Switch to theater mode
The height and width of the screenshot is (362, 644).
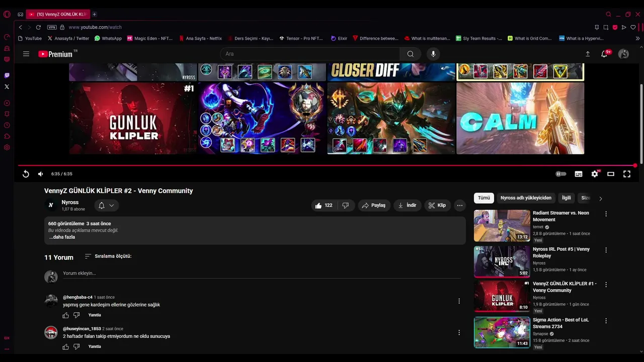point(611,174)
